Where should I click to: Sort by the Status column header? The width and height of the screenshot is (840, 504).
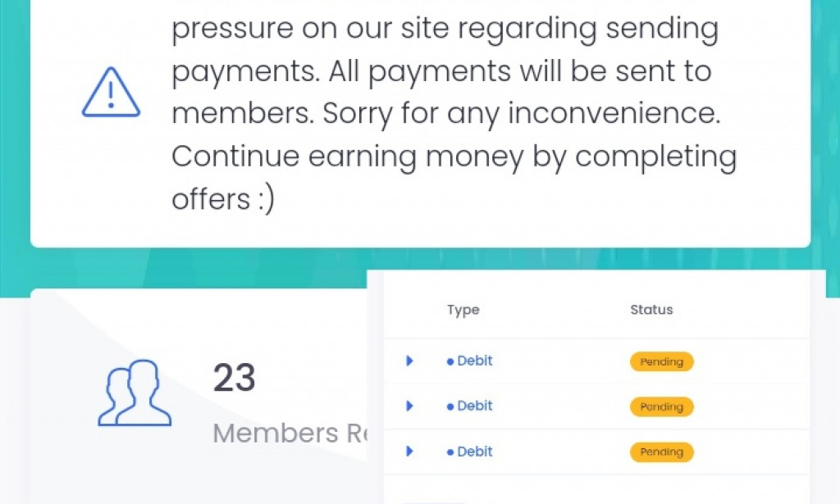coord(651,310)
